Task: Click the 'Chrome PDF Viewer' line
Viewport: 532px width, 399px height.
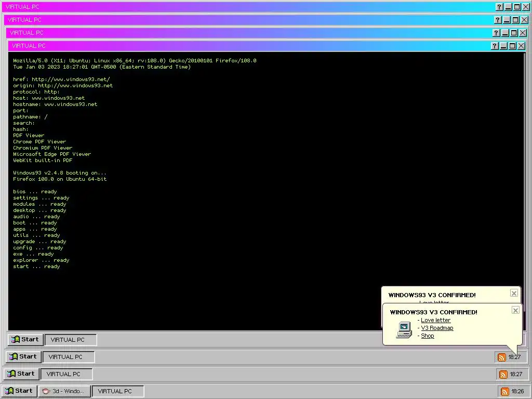Action: (39, 142)
